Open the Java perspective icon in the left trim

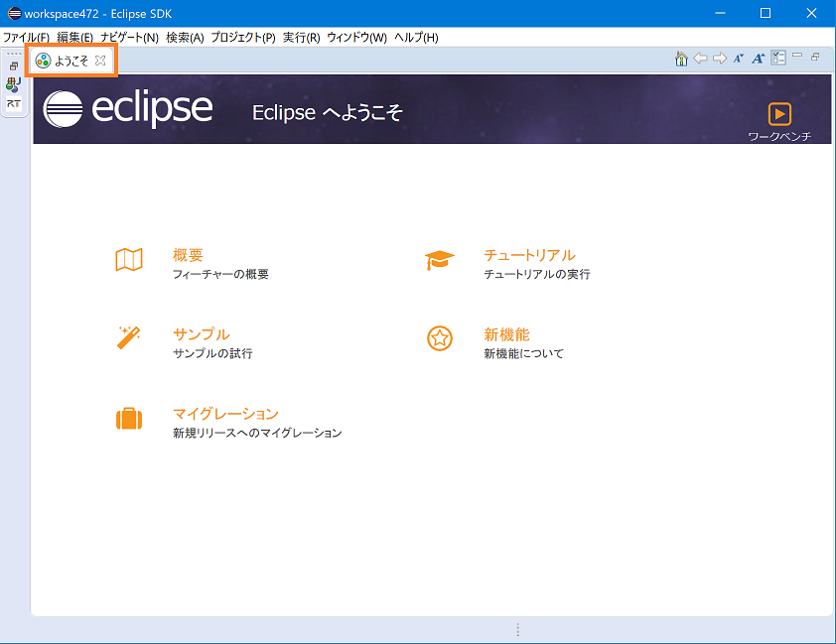(13, 84)
